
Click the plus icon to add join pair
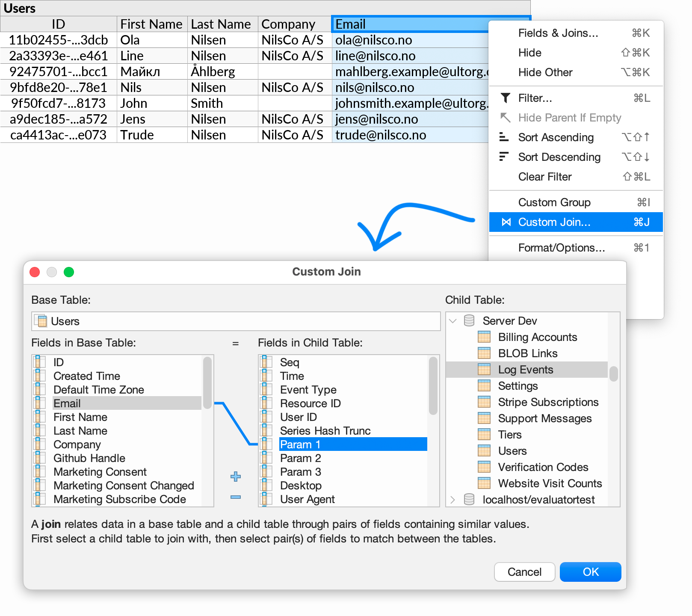point(235,477)
